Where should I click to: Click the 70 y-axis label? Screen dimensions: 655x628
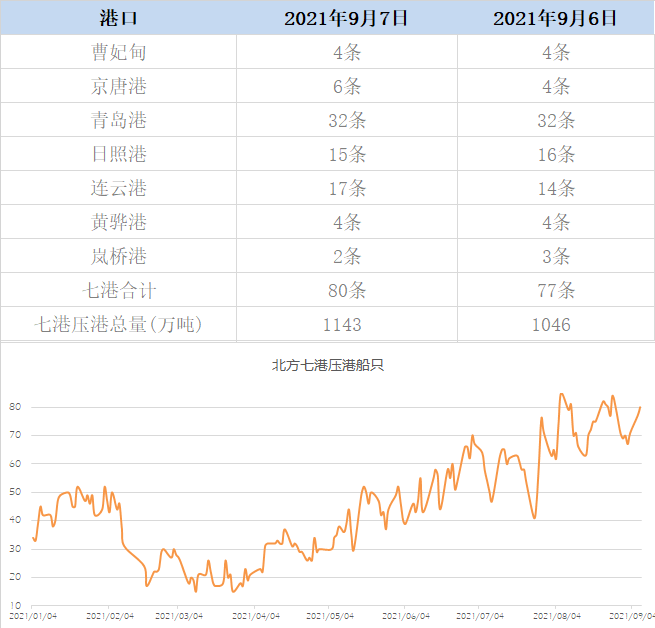point(15,435)
